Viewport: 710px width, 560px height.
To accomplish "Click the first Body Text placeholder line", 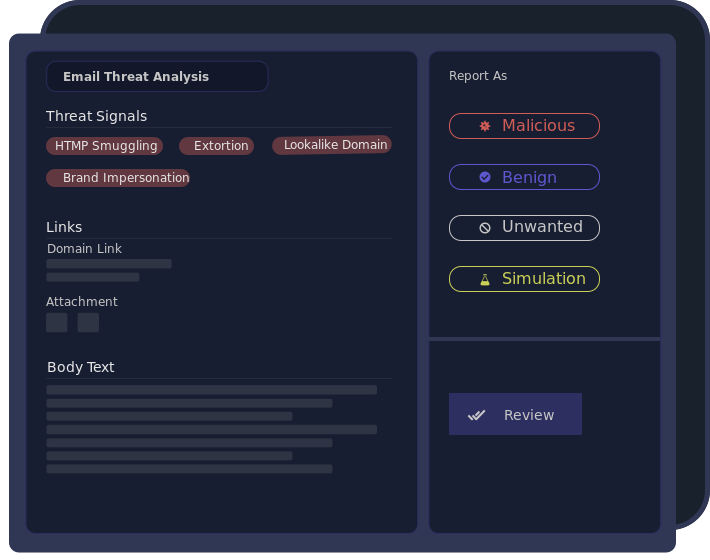I will point(211,390).
